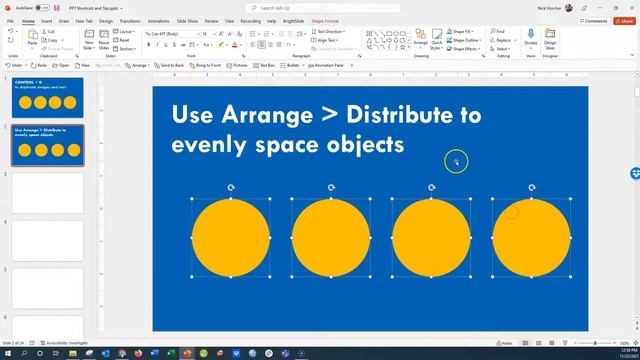Select the CONTROL + D slide thumbnail
Image resolution: width=640 pixels, height=360 pixels.
[x=47, y=98]
